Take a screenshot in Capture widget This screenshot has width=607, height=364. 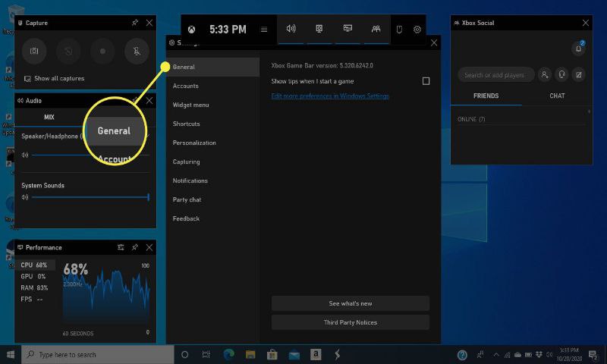pos(34,51)
